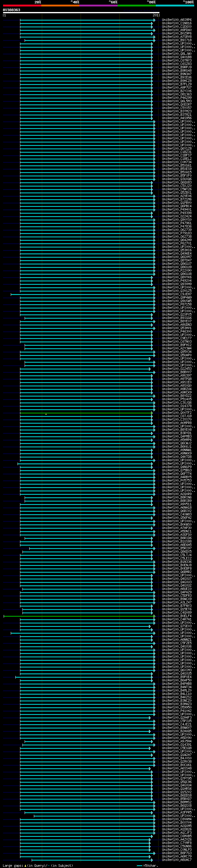Open hit UniRef100_Q75B63
This screenshot has width=197, height=868.
[176, 470]
